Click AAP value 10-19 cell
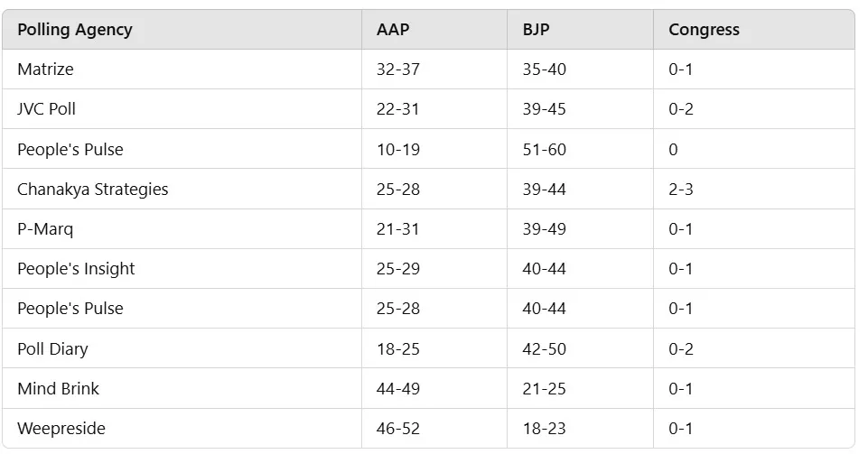Image resolution: width=868 pixels, height=454 pixels. click(398, 149)
